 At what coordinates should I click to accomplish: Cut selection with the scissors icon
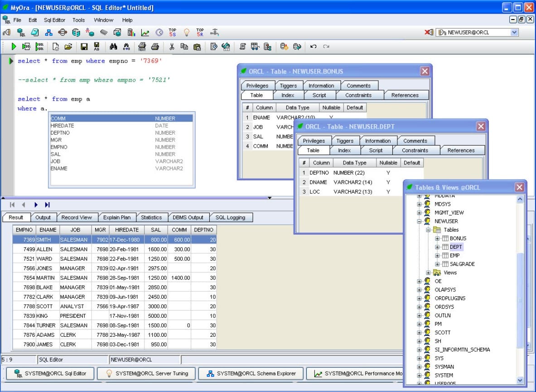pos(172,47)
